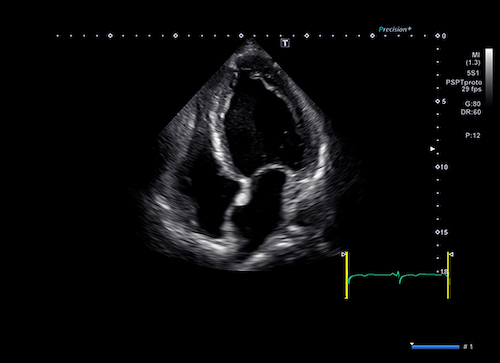Image resolution: width=500 pixels, height=363 pixels.
Task: Click the grayscale map bar
Action: pos(489,77)
